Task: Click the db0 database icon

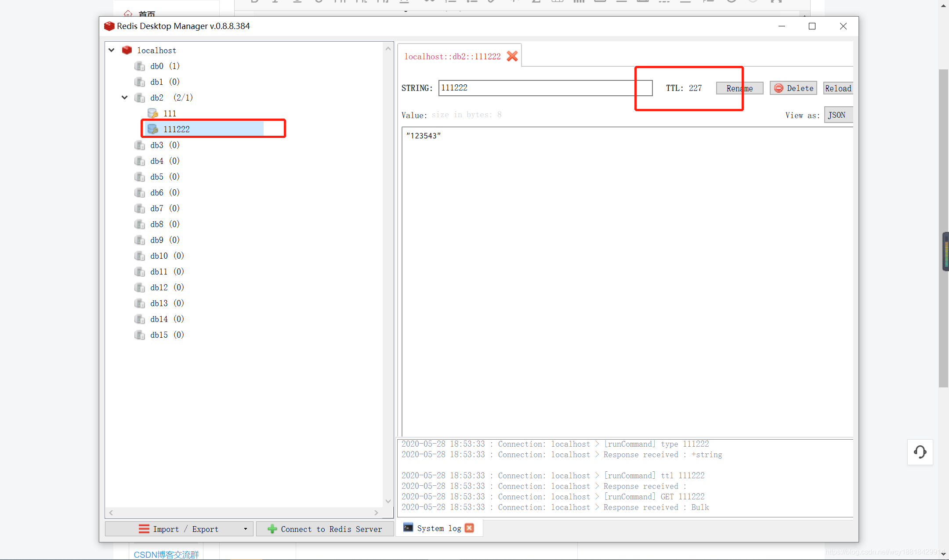Action: [x=140, y=66]
